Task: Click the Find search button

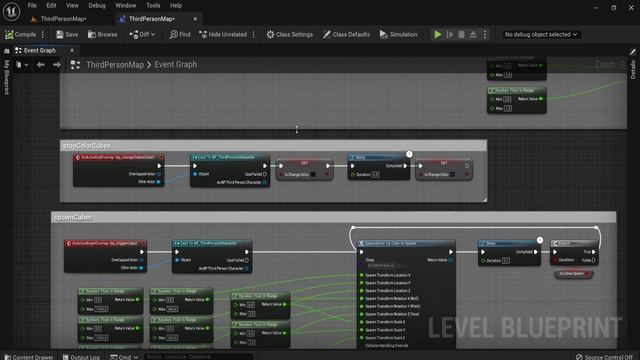Action: click(180, 35)
